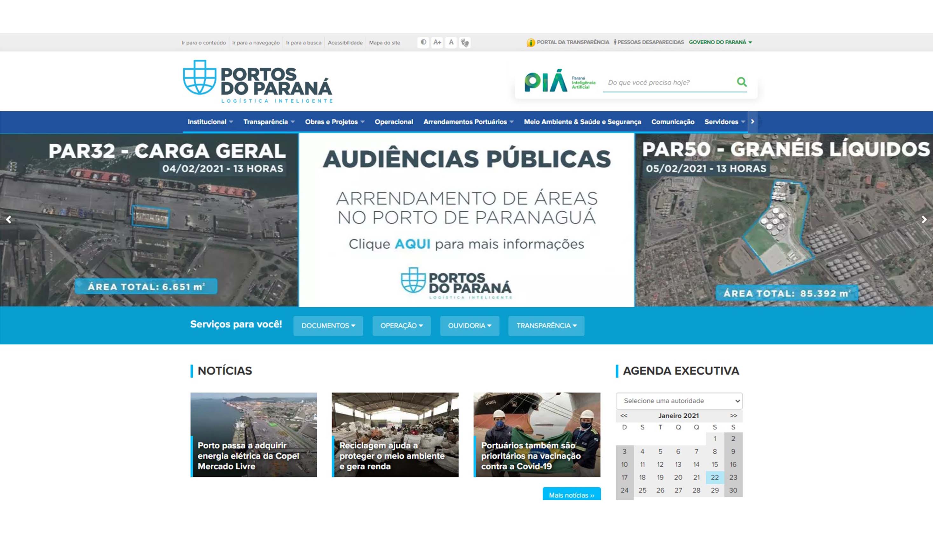
Task: Select day 29 in the calendar
Action: 715,490
